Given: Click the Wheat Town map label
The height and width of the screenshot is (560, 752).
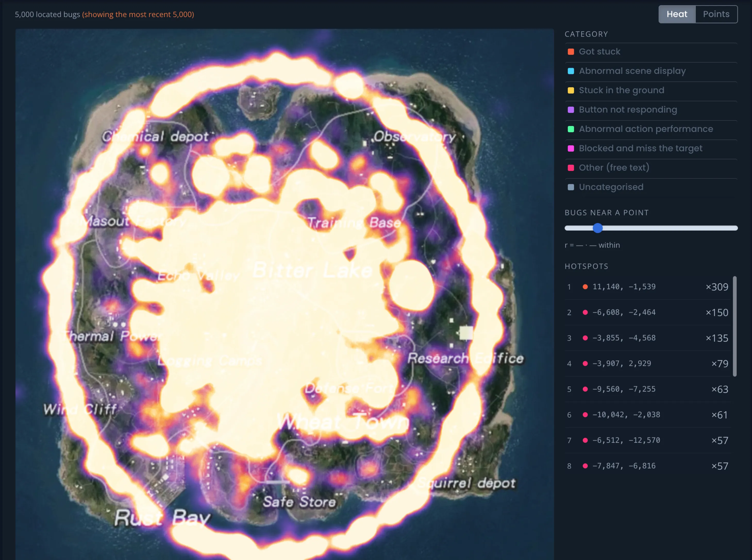Looking at the screenshot, I should click(x=343, y=422).
